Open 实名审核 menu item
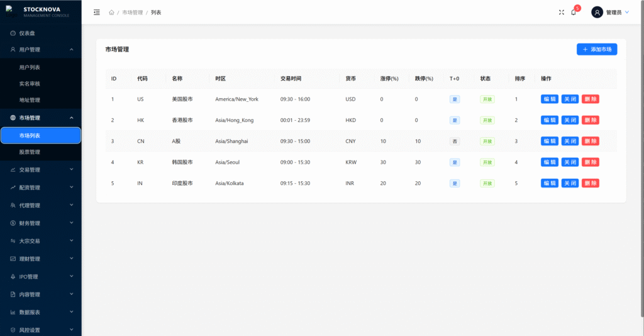 tap(30, 84)
